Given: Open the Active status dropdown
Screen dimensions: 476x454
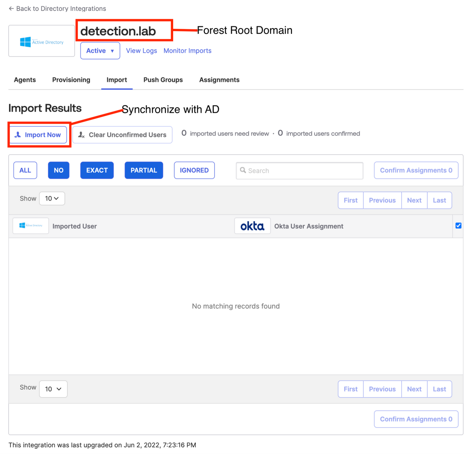Looking at the screenshot, I should 100,51.
